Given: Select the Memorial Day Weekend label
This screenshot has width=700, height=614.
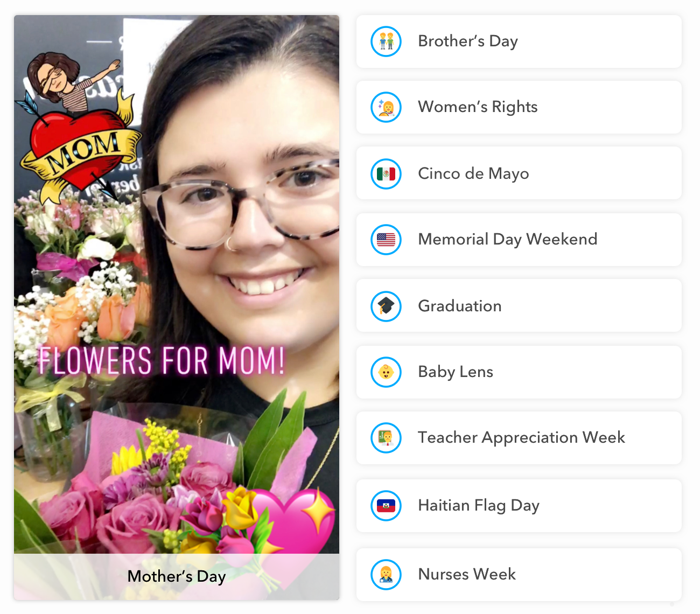Looking at the screenshot, I should pos(508,239).
